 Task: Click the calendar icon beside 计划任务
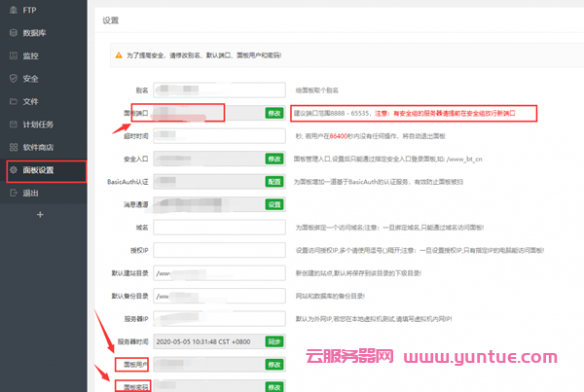(14, 125)
